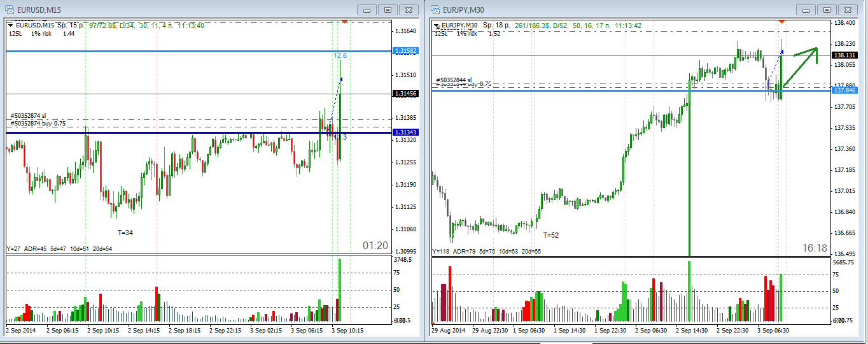Click the EURJPY,M30 window title text
The width and height of the screenshot is (868, 344).
click(x=465, y=10)
